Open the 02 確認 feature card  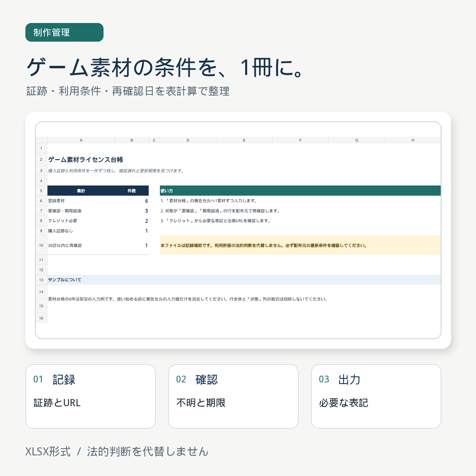(x=233, y=396)
